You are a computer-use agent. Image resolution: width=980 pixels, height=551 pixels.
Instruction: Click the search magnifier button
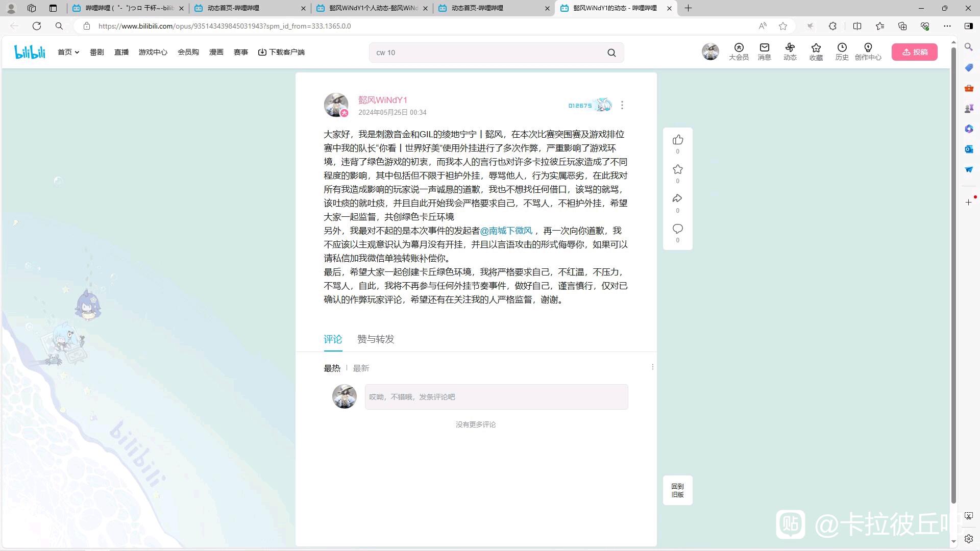pos(611,53)
